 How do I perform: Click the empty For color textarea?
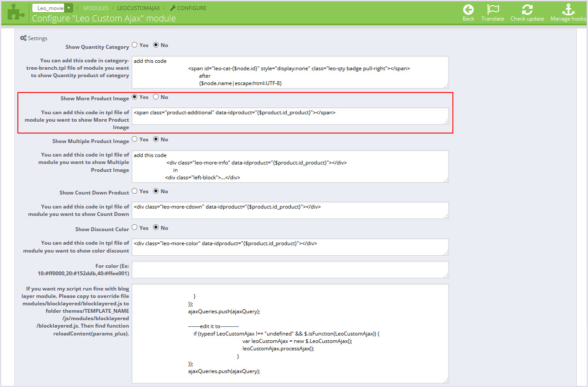click(290, 270)
